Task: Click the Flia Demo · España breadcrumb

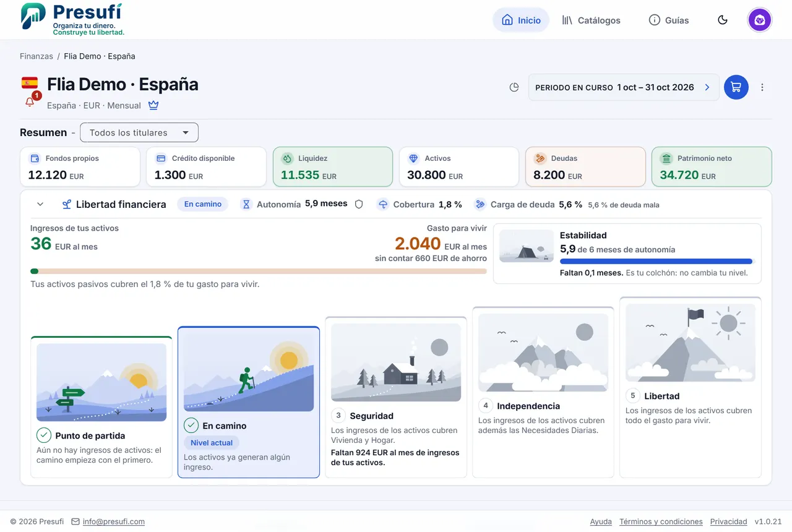Action: click(100, 56)
